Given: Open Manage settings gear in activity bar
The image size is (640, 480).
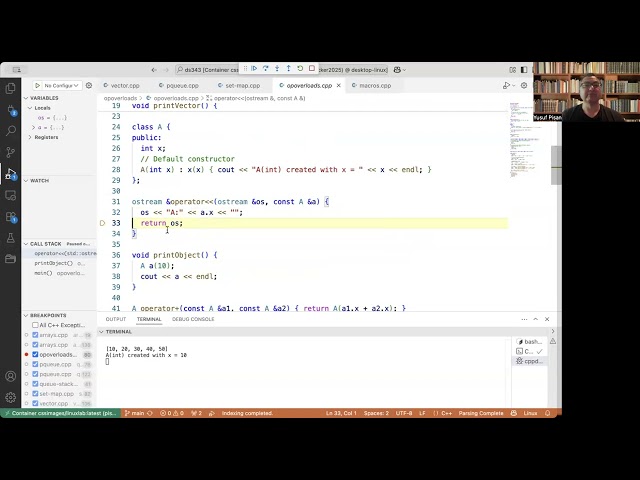Looking at the screenshot, I should pyautogui.click(x=11, y=396).
